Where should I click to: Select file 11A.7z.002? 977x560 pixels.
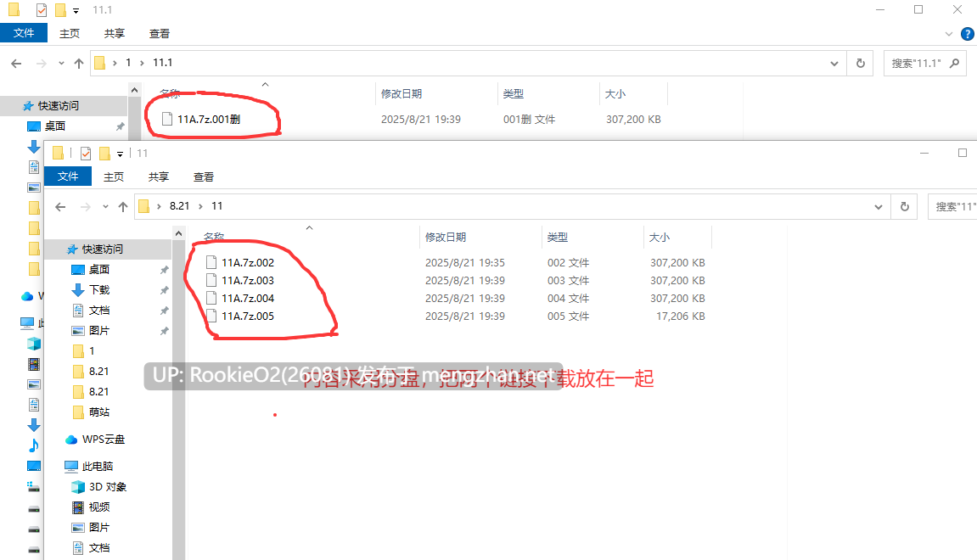point(248,263)
